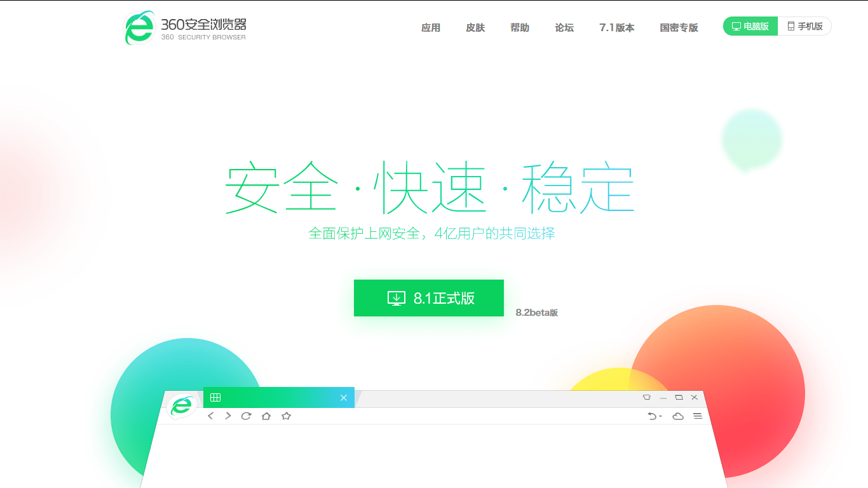Click the home icon in browser mockup
The image size is (868, 488).
coord(266,416)
